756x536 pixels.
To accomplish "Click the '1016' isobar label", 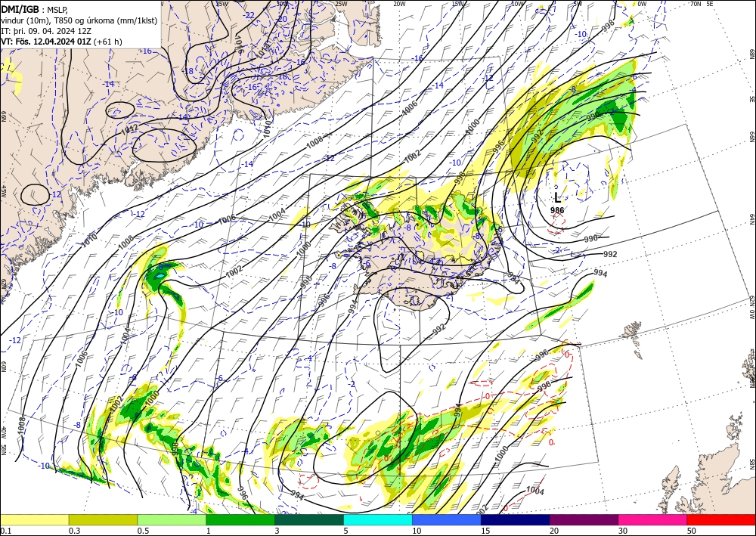I will pyautogui.click(x=239, y=43).
